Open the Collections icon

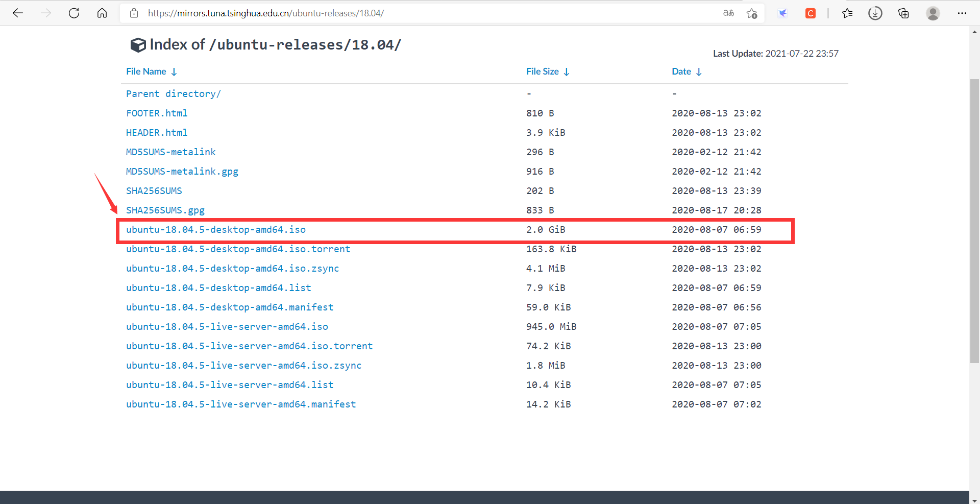tap(903, 13)
